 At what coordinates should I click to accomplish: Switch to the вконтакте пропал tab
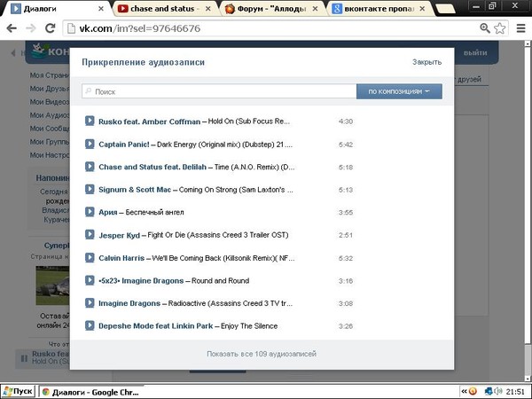[x=379, y=9]
